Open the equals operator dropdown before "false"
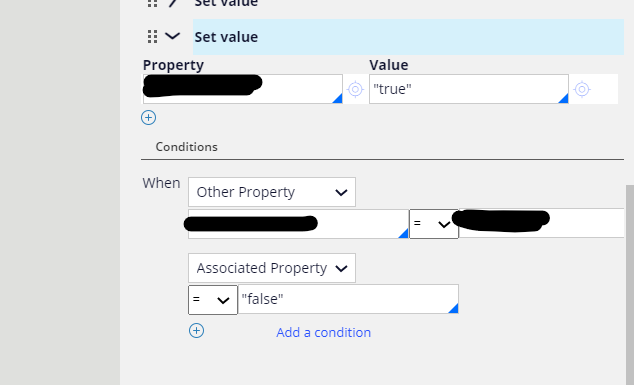 [213, 300]
